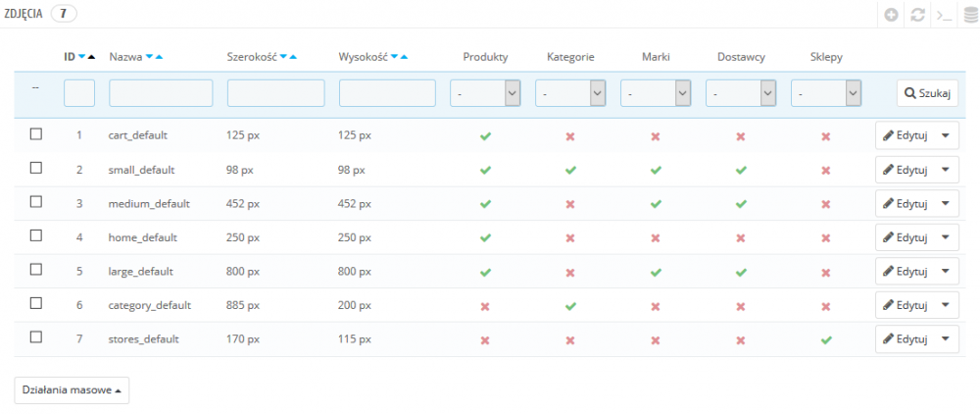The height and width of the screenshot is (414, 980).
Task: Expand actions arrow next to cart_default Edytuj
Action: click(x=945, y=135)
